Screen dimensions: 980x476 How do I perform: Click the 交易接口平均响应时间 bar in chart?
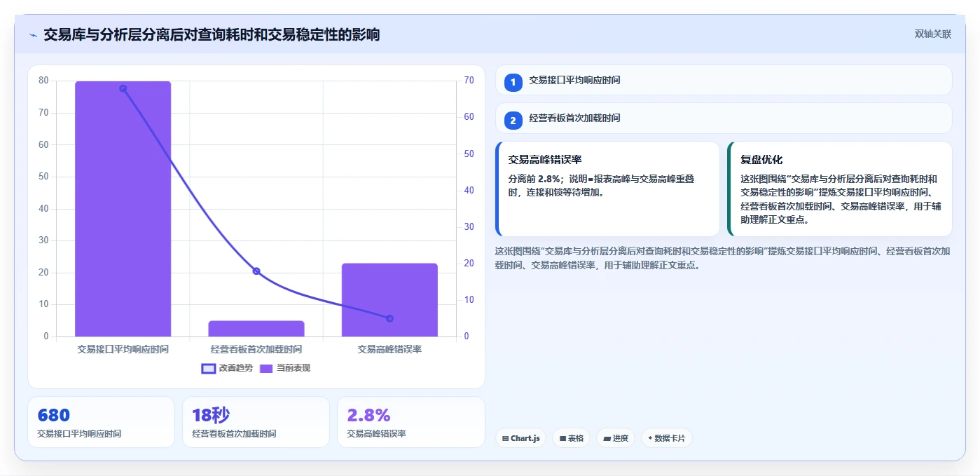click(x=123, y=209)
